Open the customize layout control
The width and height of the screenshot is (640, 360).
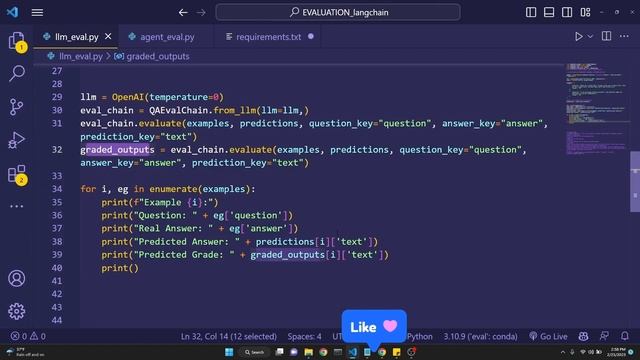pyautogui.click(x=585, y=12)
